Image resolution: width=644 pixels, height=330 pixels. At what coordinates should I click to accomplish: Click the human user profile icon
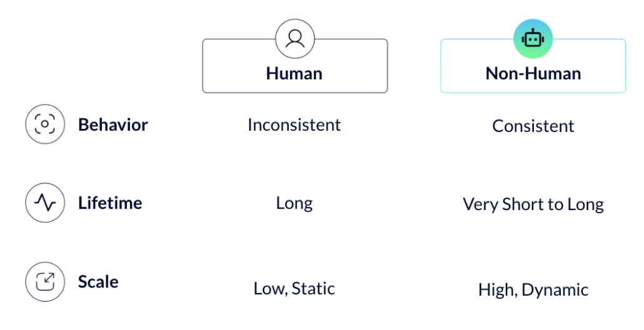point(295,39)
